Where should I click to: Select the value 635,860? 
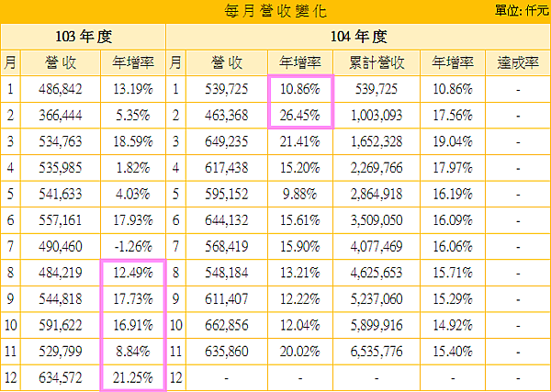click(227, 352)
